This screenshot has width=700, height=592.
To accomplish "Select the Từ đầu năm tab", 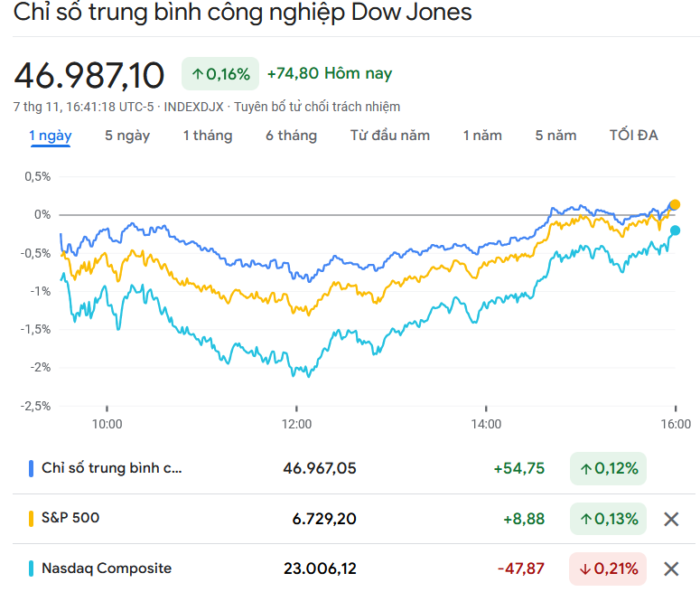I will tap(390, 136).
